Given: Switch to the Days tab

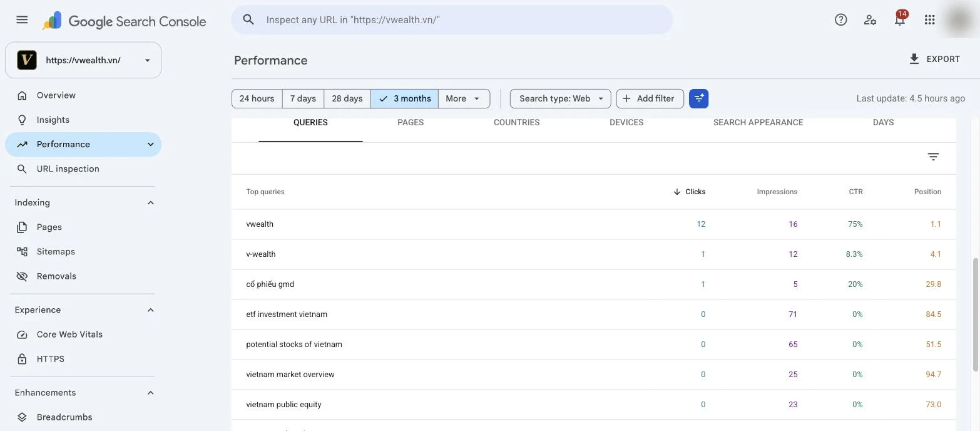Looking at the screenshot, I should point(883,123).
